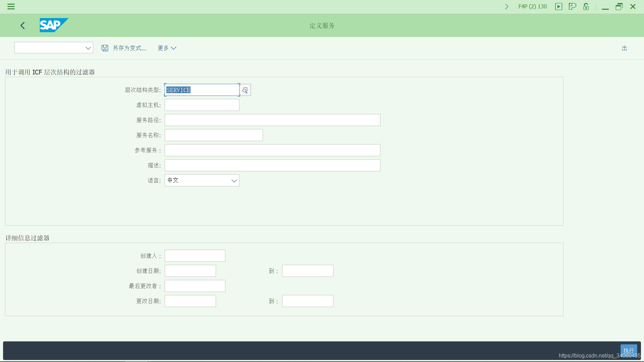Select the 创建人 input field
This screenshot has width=644, height=362.
click(195, 256)
